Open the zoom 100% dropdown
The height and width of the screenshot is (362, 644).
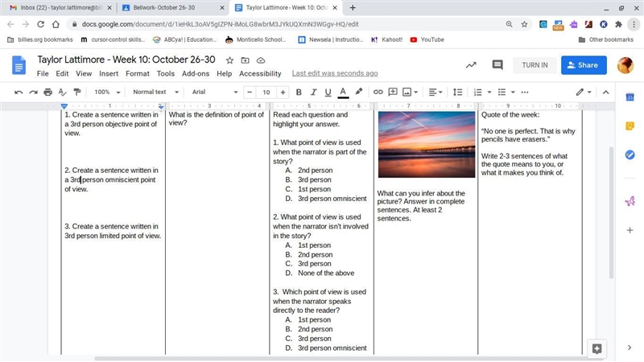pyautogui.click(x=107, y=93)
